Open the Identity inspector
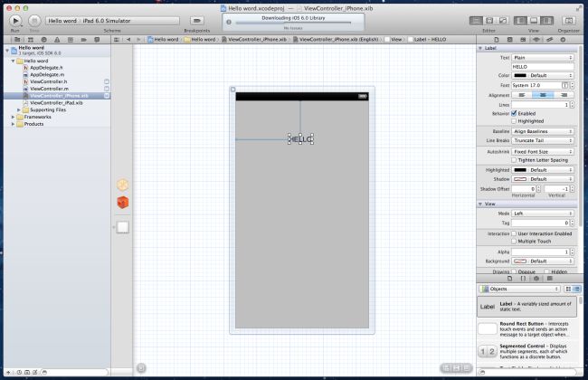Image resolution: width=588 pixels, height=380 pixels. pyautogui.click(x=523, y=40)
